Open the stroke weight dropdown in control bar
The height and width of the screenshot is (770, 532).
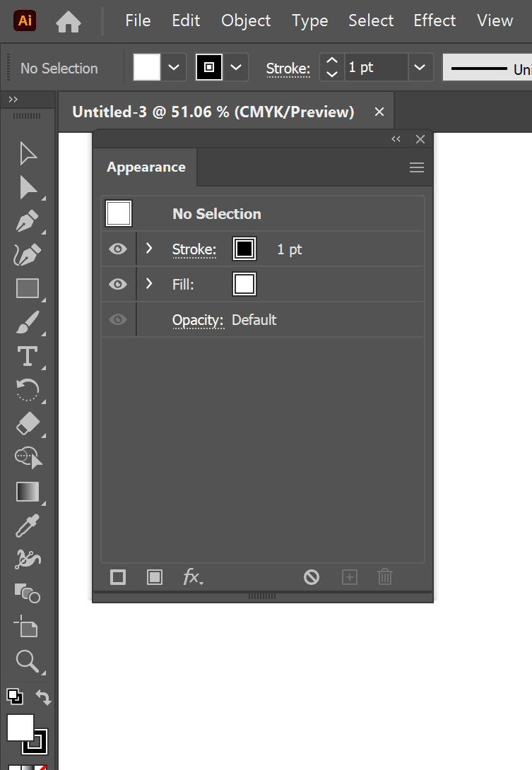[x=420, y=67]
